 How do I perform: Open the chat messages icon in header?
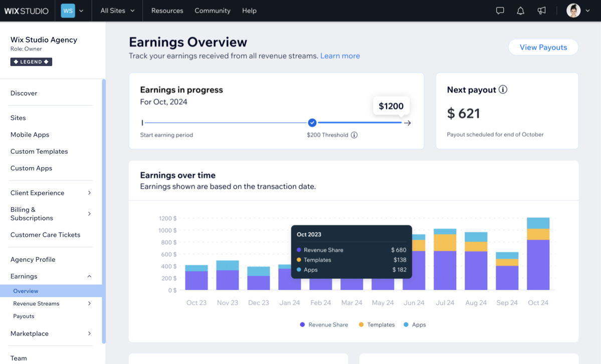click(x=500, y=11)
